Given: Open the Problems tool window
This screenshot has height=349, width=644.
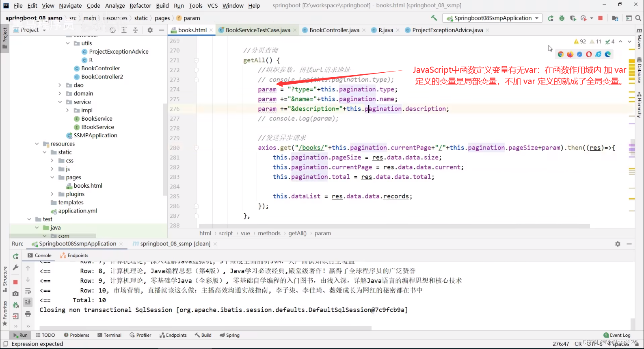Looking at the screenshot, I should 76,335.
